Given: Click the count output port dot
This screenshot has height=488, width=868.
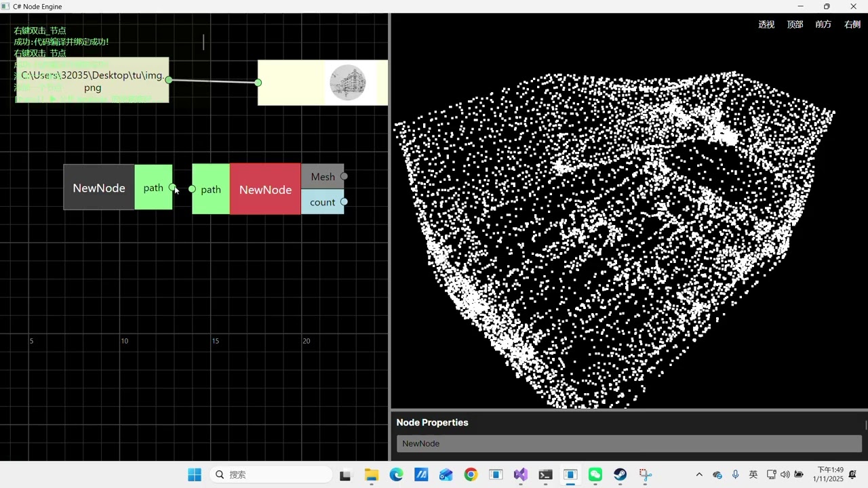Looking at the screenshot, I should coord(344,202).
